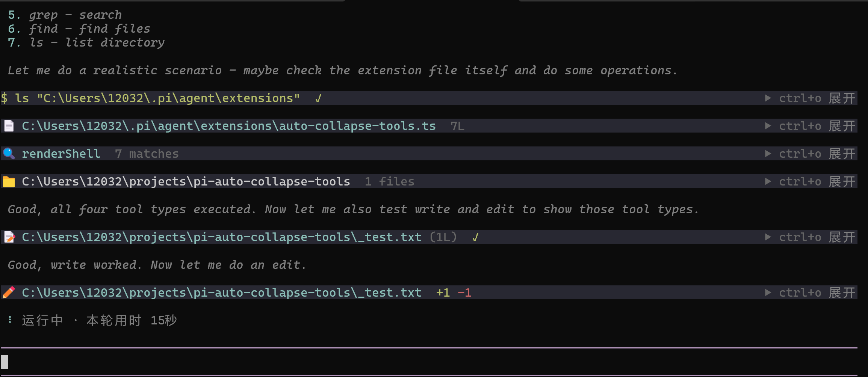
Task: Click the green checkmark after the ls command
Action: click(x=318, y=98)
